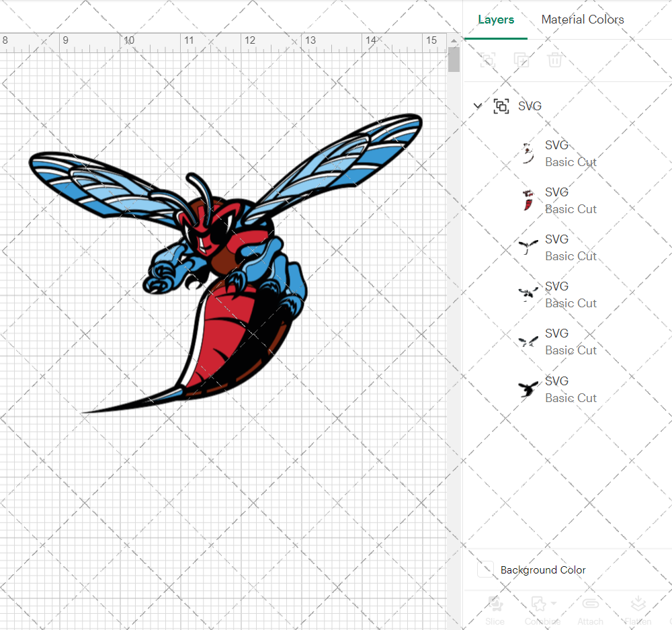672x630 pixels.
Task: Open the Material Colors tab
Action: [583, 19]
